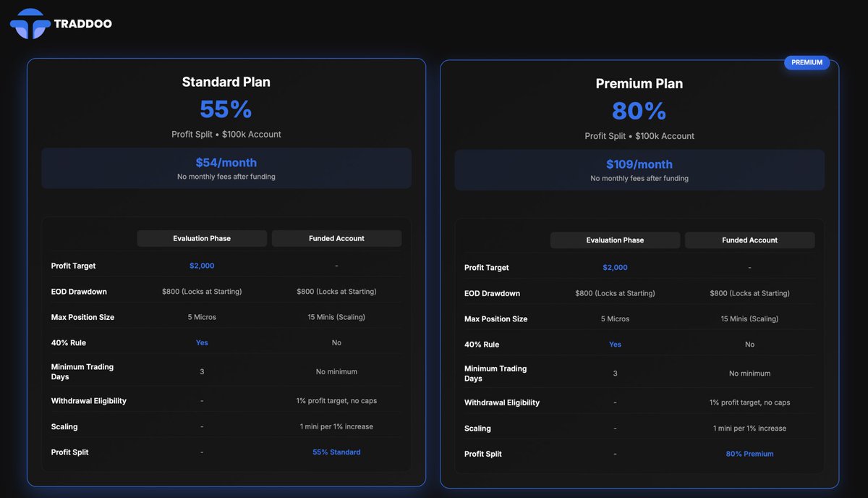Click 40% Rule label in Premium Plan

(482, 345)
